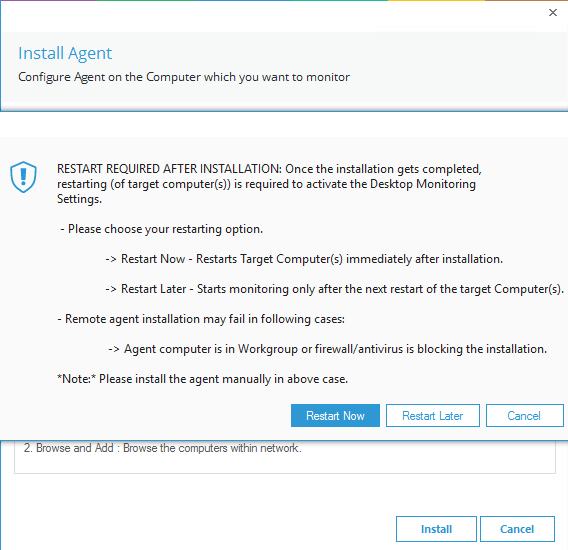
Task: Choose the Restart Later option
Action: pos(433,416)
